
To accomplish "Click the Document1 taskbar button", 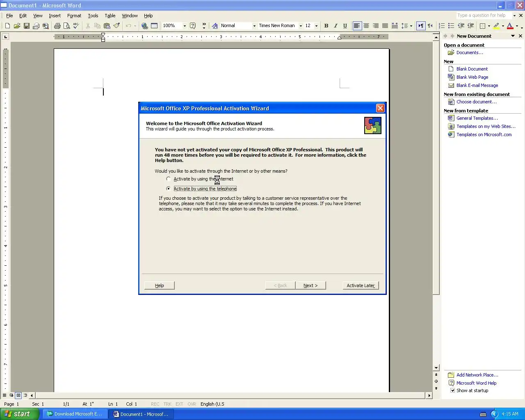I will click(141, 414).
